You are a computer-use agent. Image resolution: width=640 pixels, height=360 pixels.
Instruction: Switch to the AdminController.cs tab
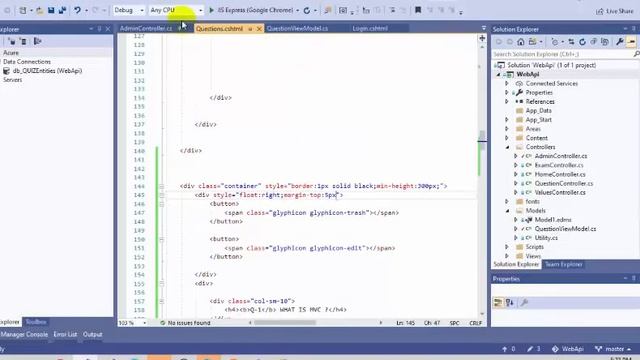point(146,29)
